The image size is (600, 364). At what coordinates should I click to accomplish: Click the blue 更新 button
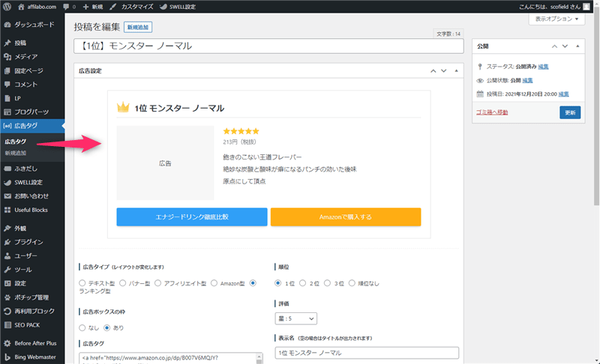coord(570,112)
